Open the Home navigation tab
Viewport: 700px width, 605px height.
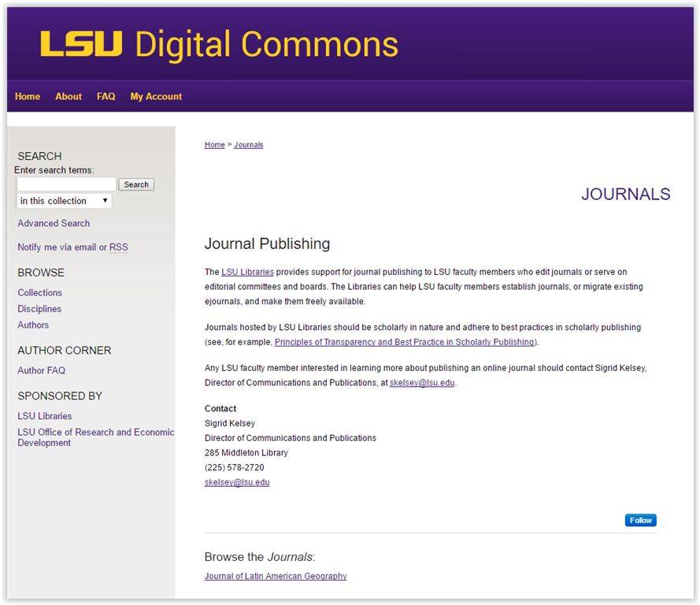point(28,96)
